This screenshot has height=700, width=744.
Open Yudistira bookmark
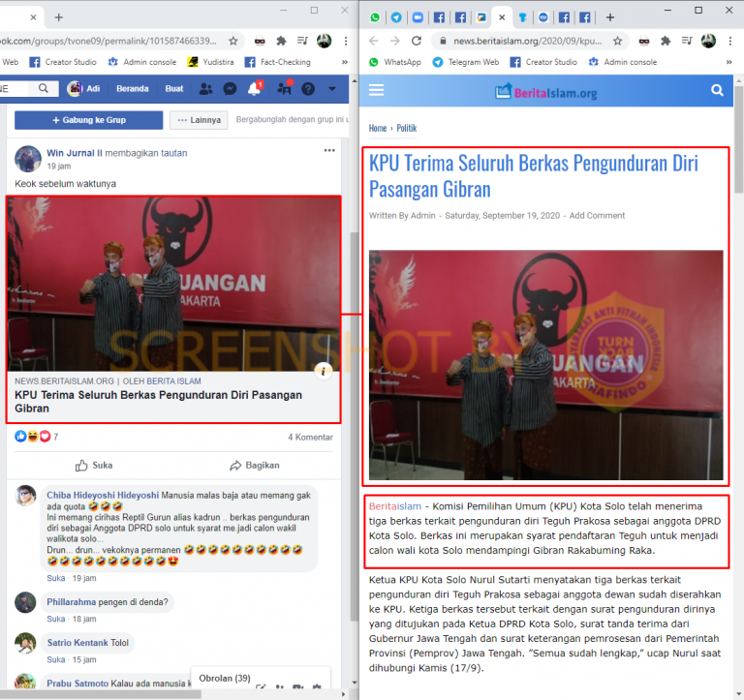tap(210, 62)
